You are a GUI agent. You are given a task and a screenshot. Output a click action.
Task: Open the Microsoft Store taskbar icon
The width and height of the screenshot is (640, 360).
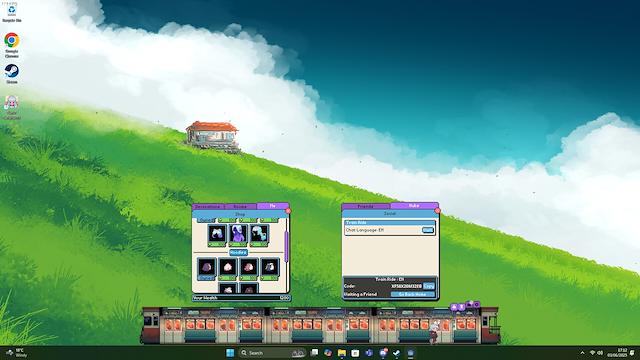(356, 353)
